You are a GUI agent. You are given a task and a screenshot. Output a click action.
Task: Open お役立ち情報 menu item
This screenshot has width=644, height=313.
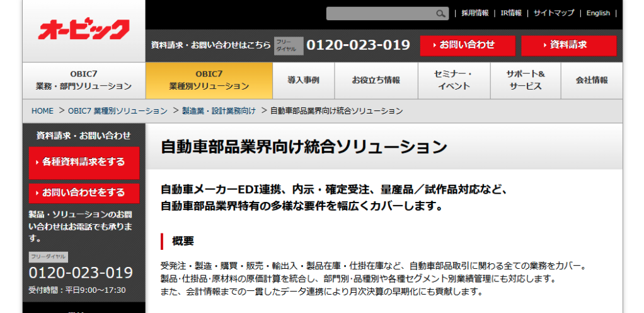(376, 80)
